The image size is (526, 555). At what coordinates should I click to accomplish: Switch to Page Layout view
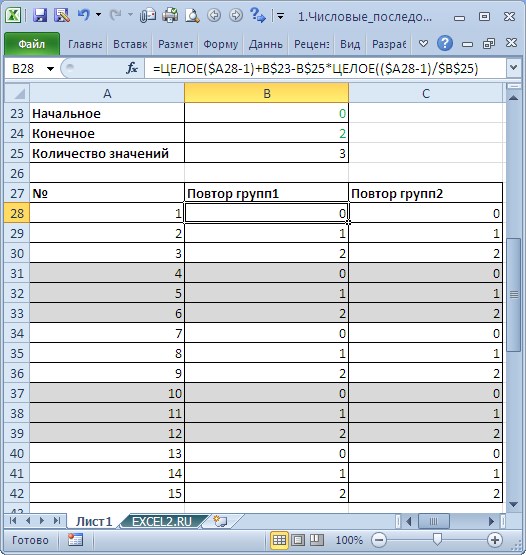[298, 540]
